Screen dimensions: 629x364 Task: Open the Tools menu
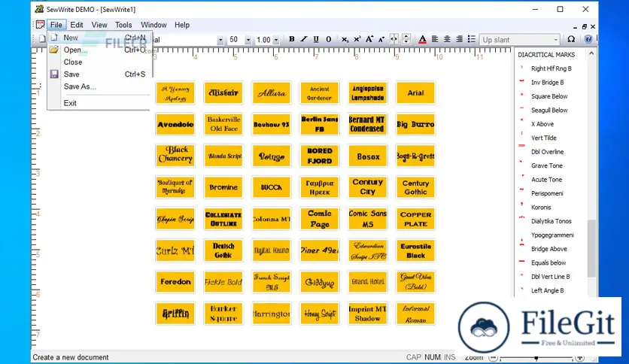click(123, 25)
